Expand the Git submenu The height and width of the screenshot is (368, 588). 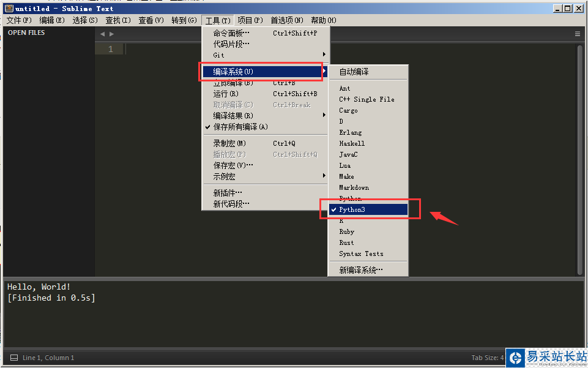[x=266, y=55]
